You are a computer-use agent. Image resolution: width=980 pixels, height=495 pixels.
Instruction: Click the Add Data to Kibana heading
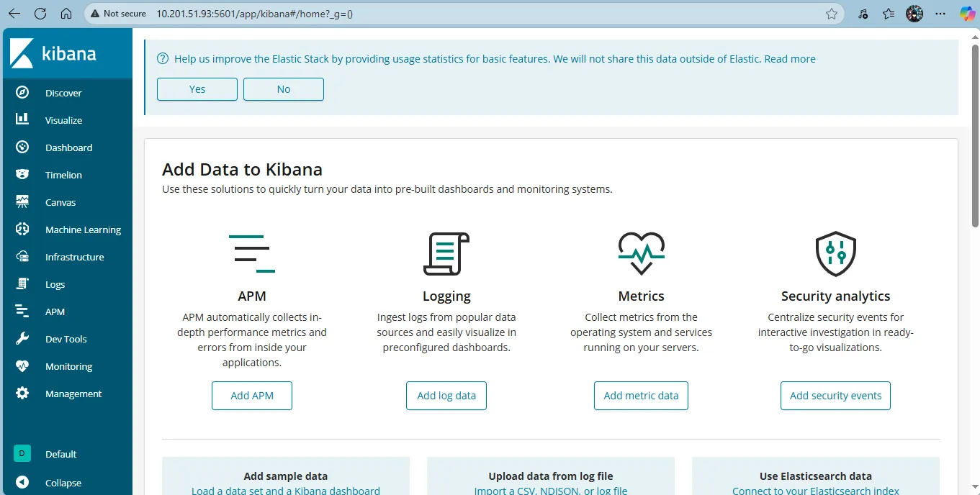[x=242, y=170]
